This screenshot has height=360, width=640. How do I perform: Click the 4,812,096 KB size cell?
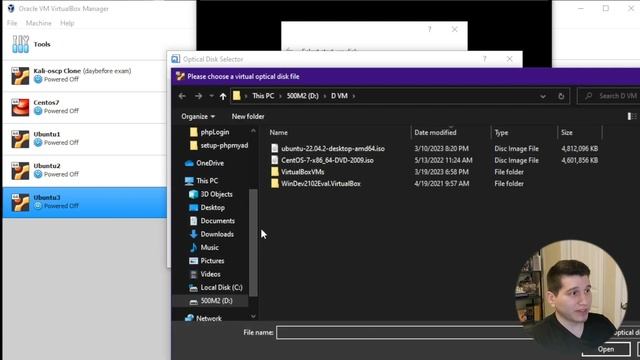[x=580, y=149]
